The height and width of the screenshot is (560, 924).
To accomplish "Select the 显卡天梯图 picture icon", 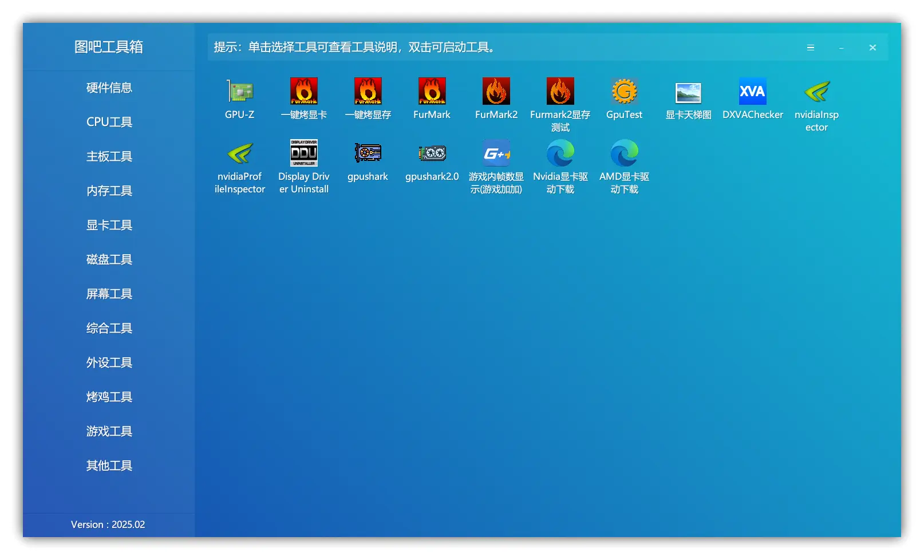I will point(689,92).
